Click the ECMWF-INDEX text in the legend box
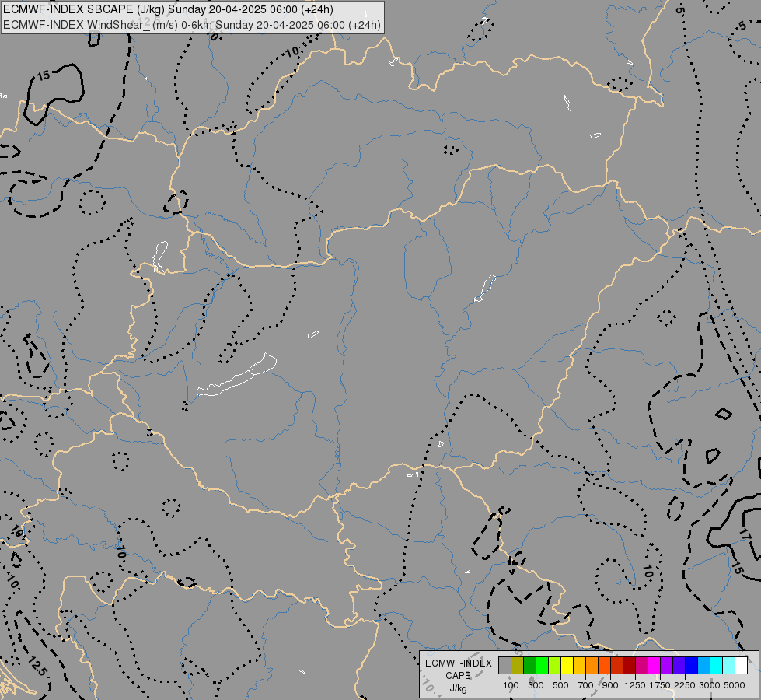The width and height of the screenshot is (761, 700). 458,663
